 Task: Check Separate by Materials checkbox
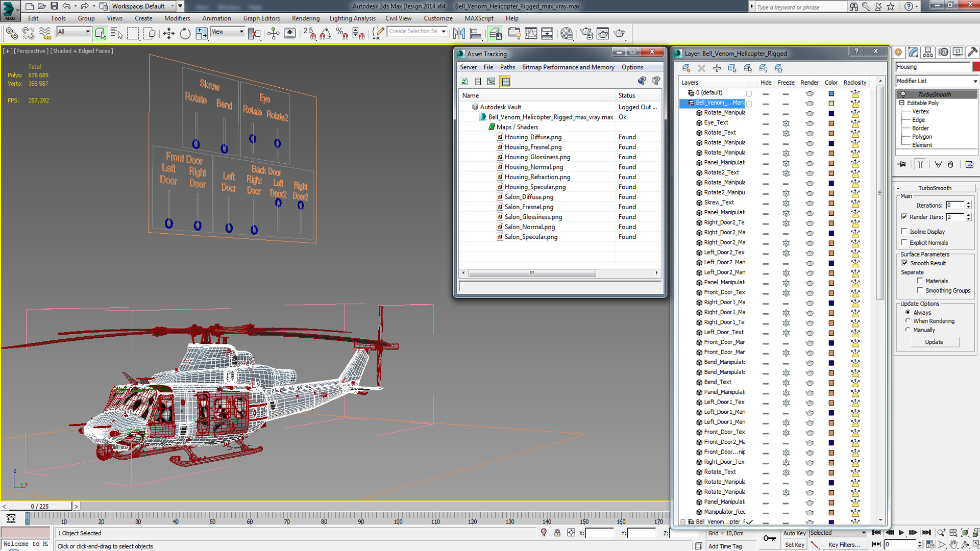[920, 281]
